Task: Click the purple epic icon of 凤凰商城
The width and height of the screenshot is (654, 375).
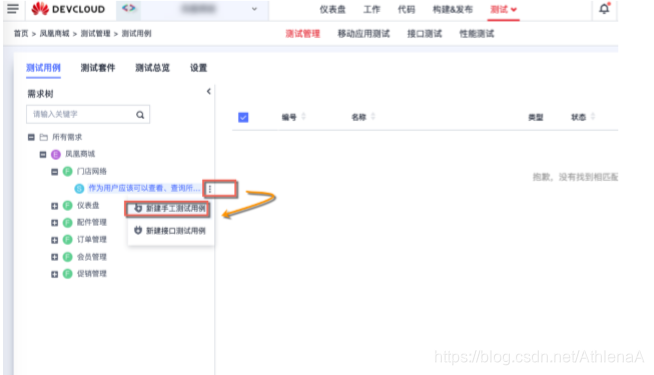Action: (x=55, y=154)
